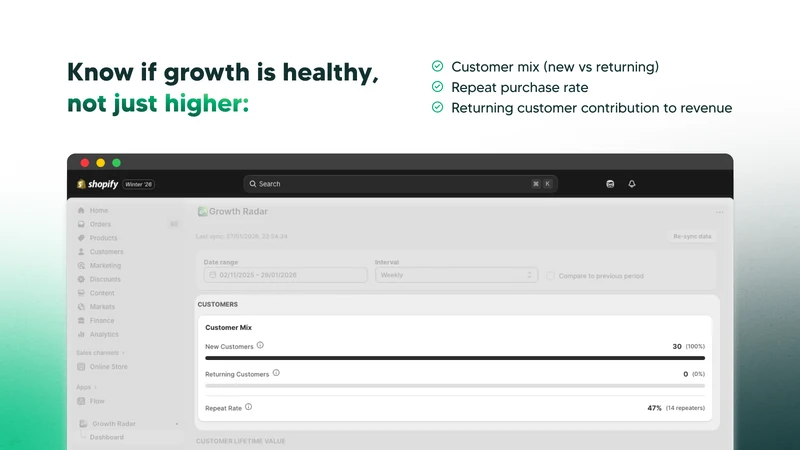Screen dimensions: 800x450
Task: Click the New Customers count 30
Action: point(677,346)
